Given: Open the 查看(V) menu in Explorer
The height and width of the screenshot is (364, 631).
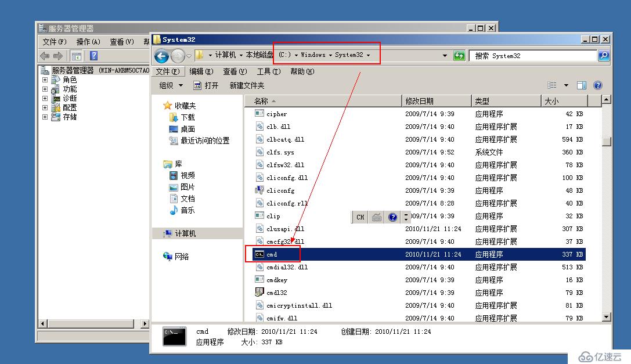Looking at the screenshot, I should tap(235, 71).
